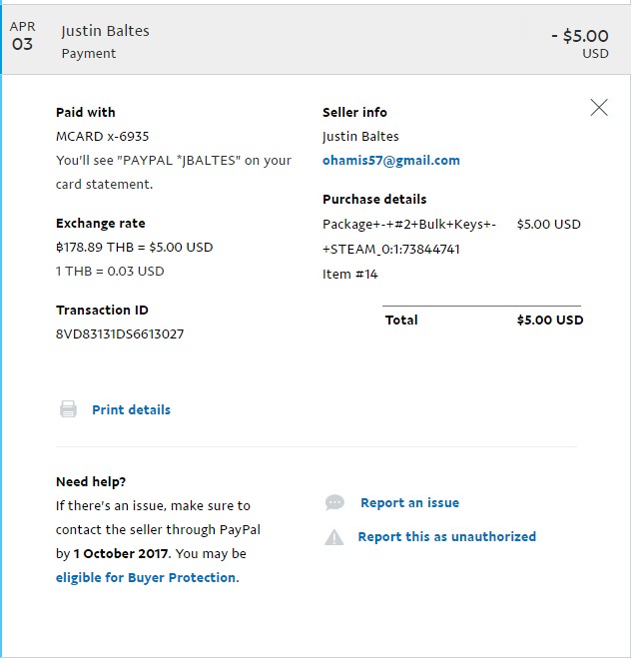Click the -$5.00 amount in the header
This screenshot has width=644, height=659.
(x=579, y=37)
